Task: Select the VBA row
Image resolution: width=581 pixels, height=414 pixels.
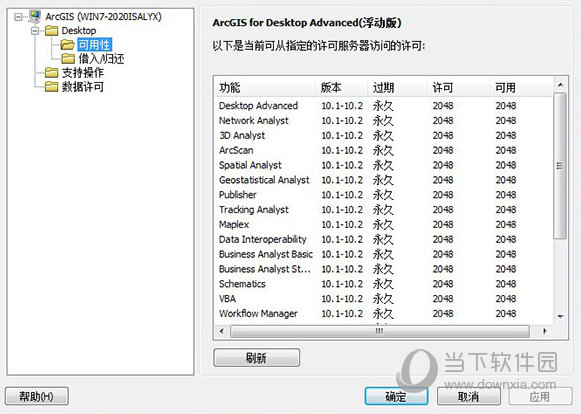Action: pos(384,298)
